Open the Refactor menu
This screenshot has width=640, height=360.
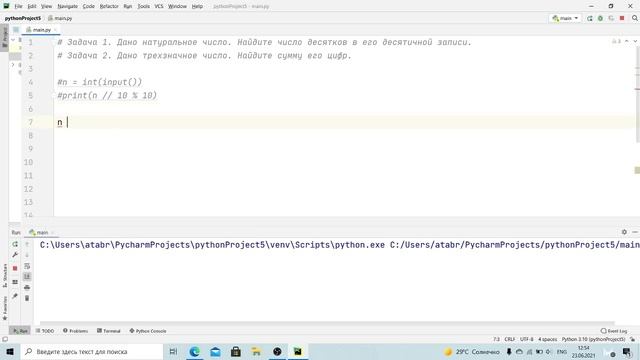pos(109,7)
